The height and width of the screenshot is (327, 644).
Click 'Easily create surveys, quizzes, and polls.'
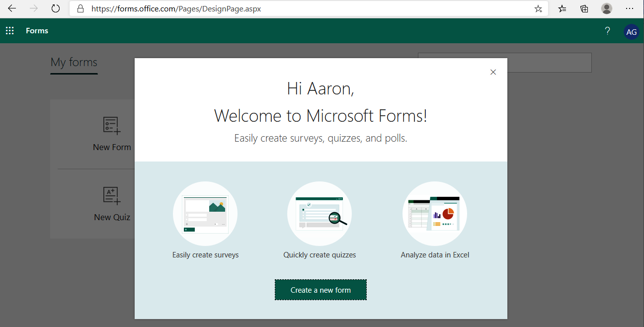(x=321, y=138)
